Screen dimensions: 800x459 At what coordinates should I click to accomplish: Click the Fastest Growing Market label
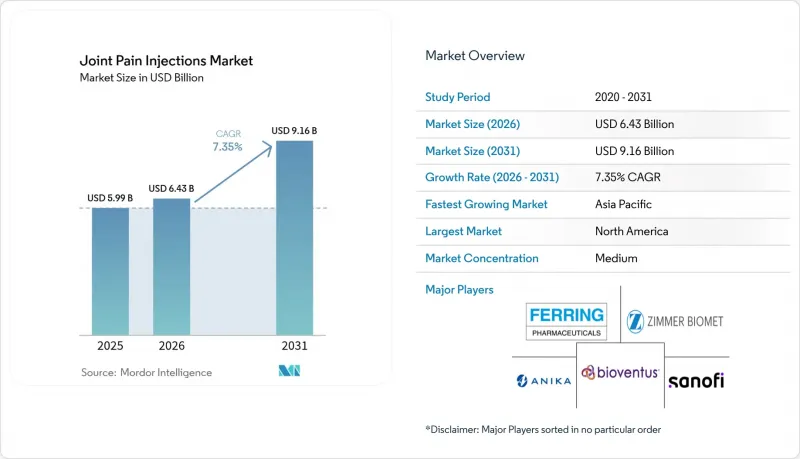pos(486,204)
